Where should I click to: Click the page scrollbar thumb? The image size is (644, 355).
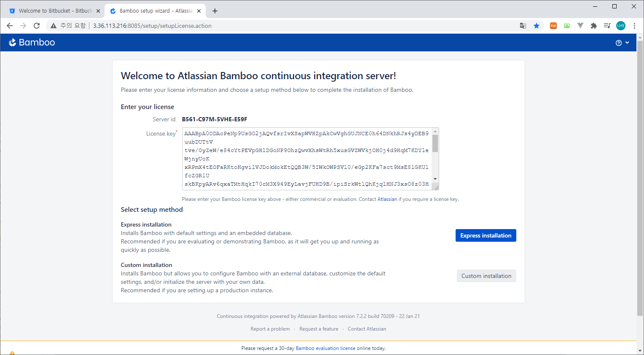click(x=640, y=178)
